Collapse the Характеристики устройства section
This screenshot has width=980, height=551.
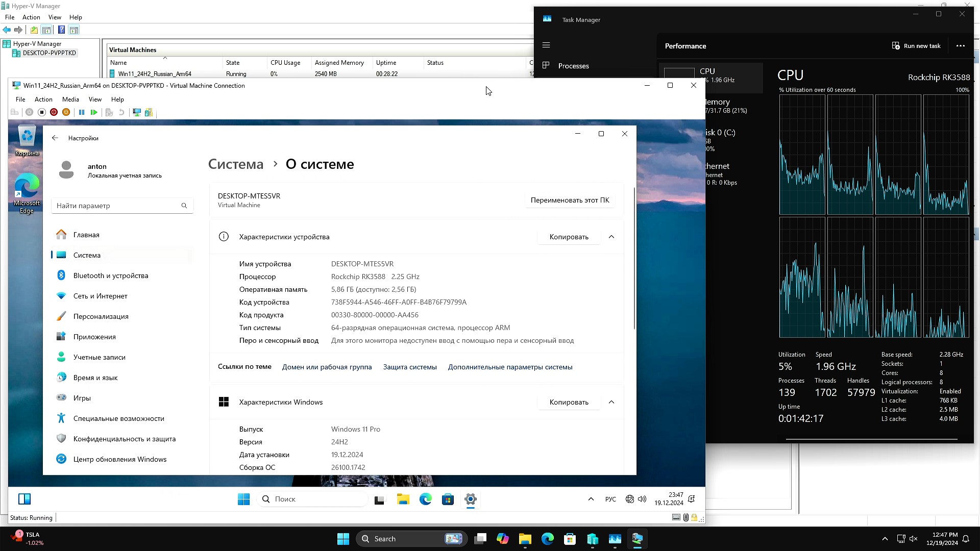coord(611,237)
